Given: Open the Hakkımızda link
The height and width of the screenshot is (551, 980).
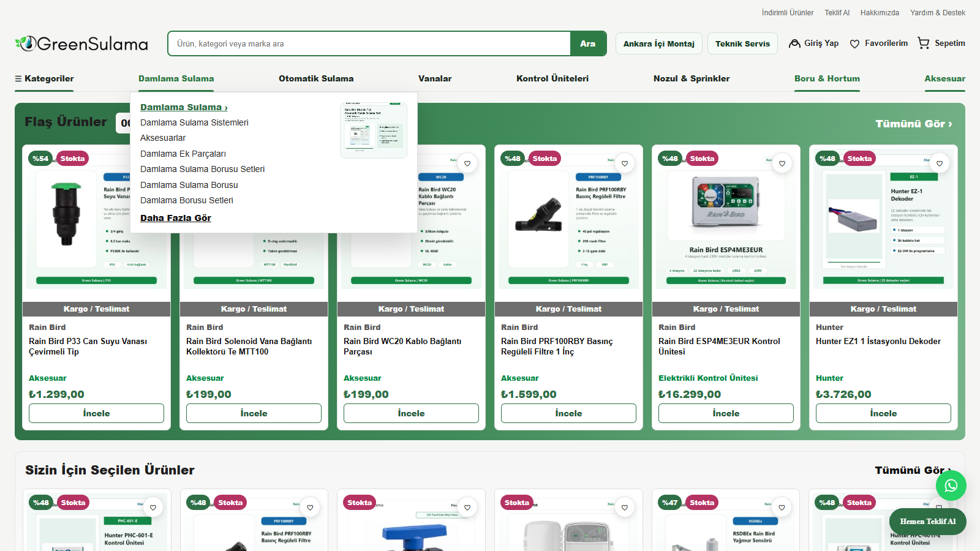Looking at the screenshot, I should click(880, 12).
